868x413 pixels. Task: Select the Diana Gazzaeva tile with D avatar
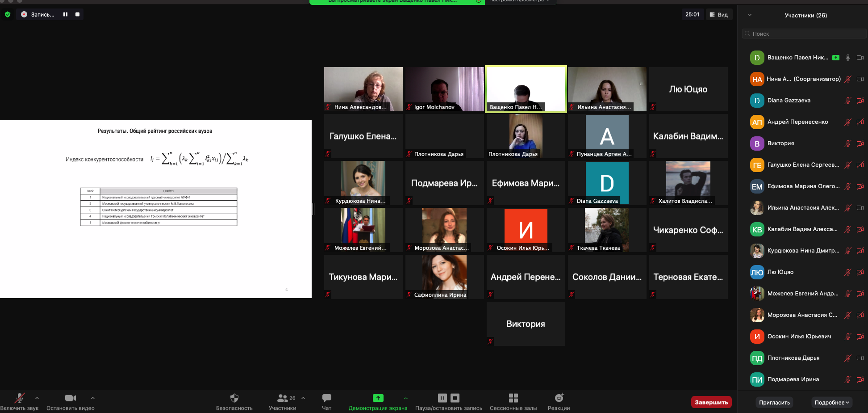(607, 183)
